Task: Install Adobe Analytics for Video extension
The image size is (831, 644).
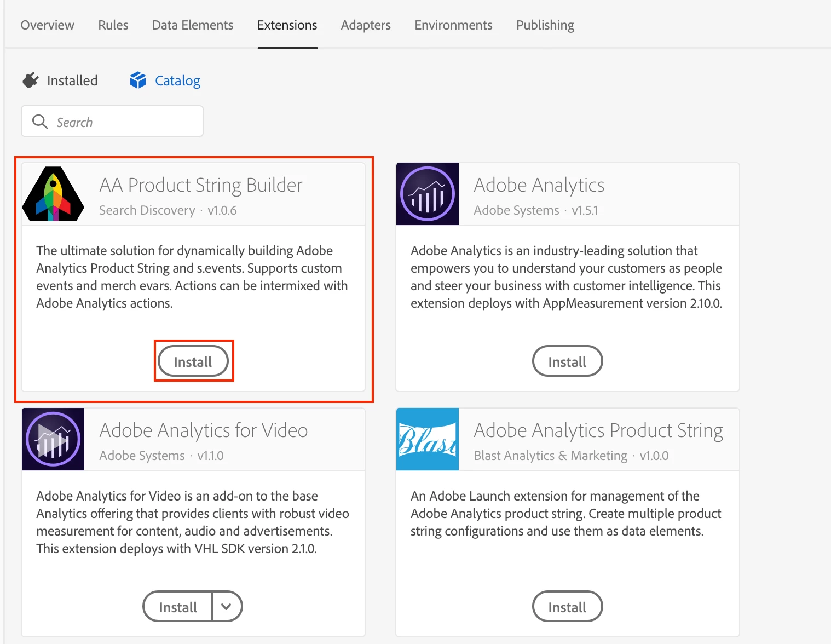Action: pyautogui.click(x=178, y=607)
